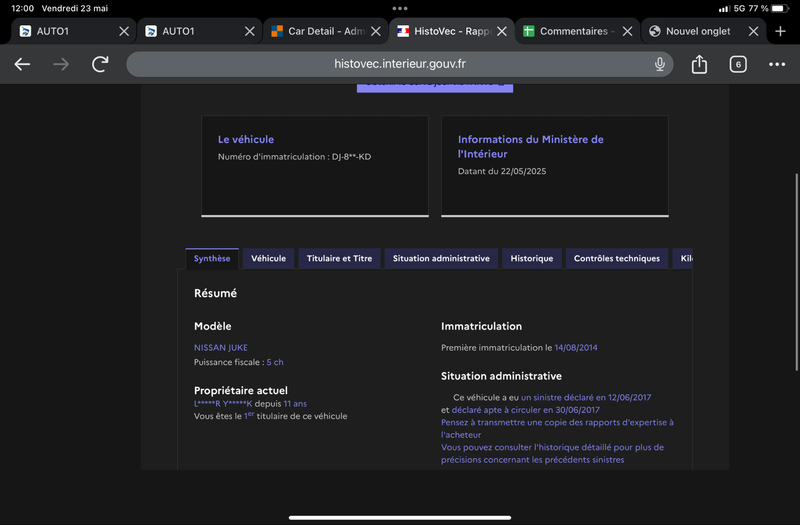Tap the iPad home indicator bar
800x525 pixels.
(399, 517)
